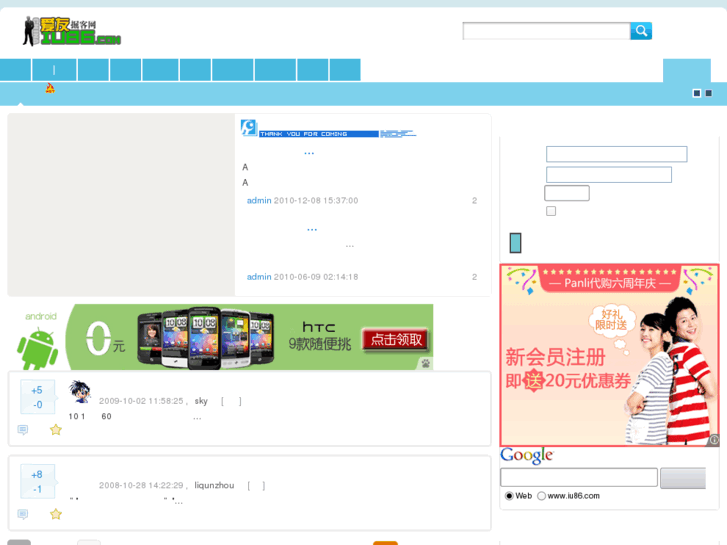The width and height of the screenshot is (727, 545).
Task: Click the teal submit button in login panel
Action: 516,243
